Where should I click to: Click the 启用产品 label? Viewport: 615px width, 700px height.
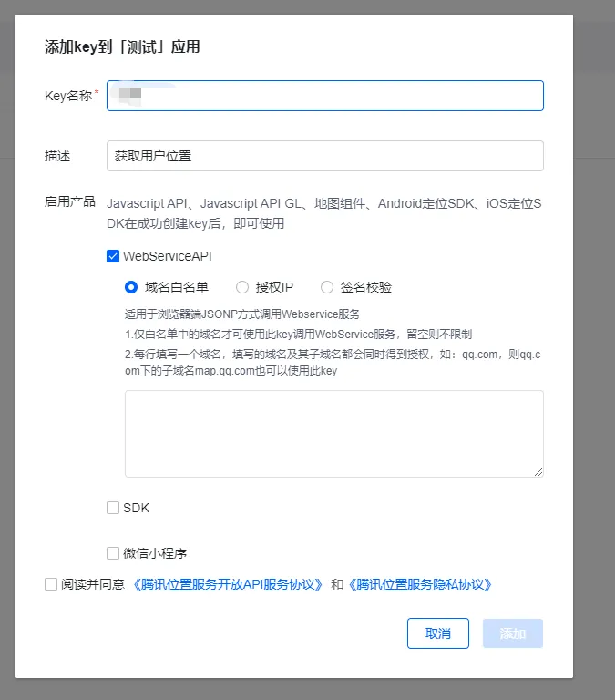(70, 201)
